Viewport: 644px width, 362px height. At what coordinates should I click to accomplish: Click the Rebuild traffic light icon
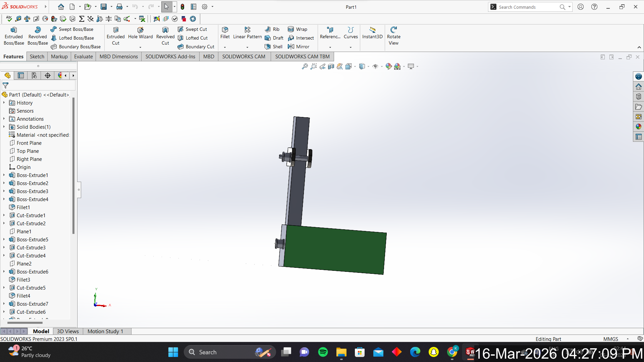[x=182, y=7]
